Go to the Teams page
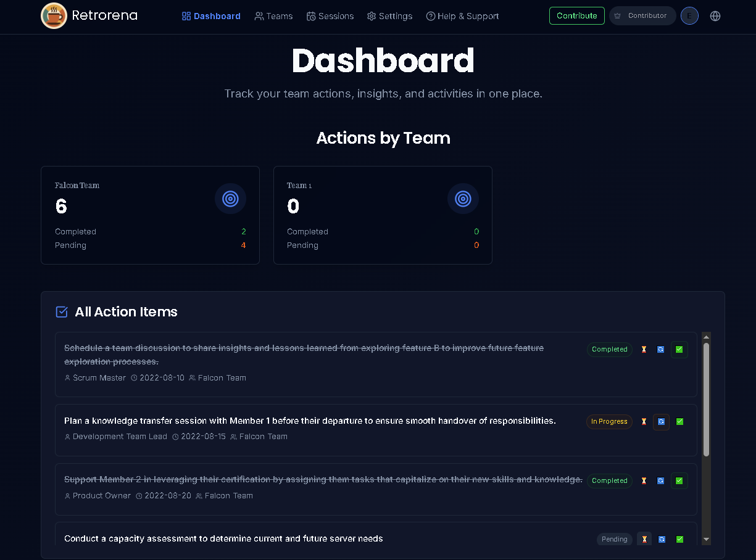This screenshot has height=560, width=756. pyautogui.click(x=273, y=16)
